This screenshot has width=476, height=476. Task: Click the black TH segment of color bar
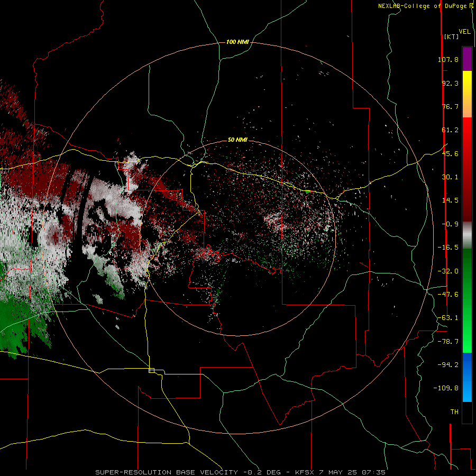(467, 413)
